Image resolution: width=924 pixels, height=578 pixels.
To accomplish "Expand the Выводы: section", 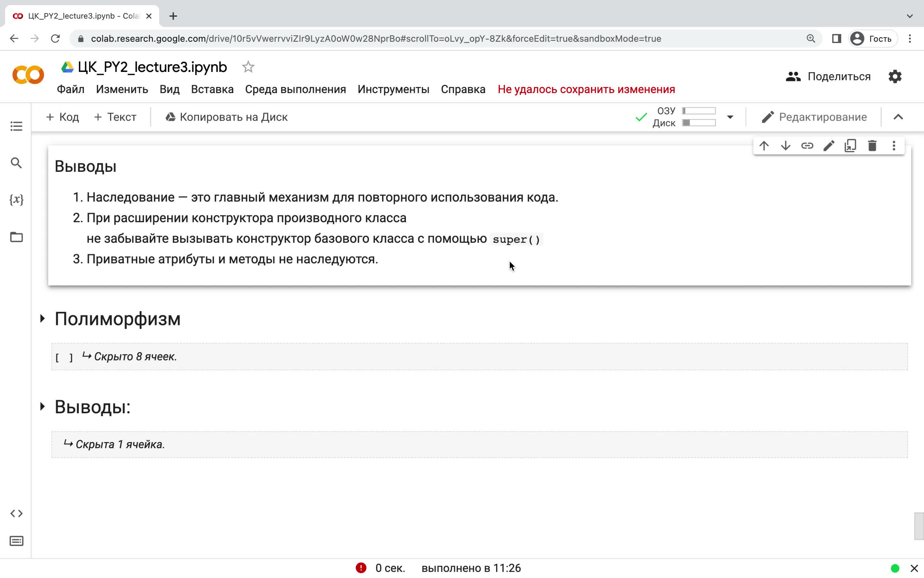I will click(x=42, y=406).
